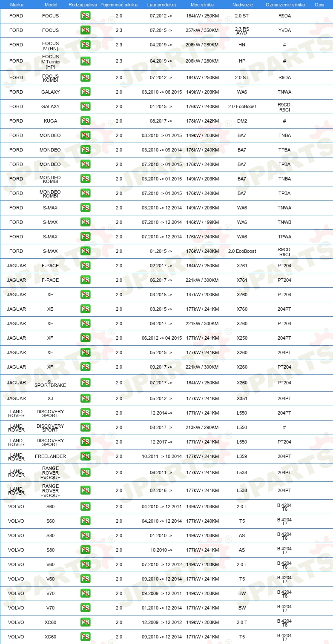This screenshot has width=333, height=644.
Task: Click the Lata produkcji column header
Action: pyautogui.click(x=162, y=4)
